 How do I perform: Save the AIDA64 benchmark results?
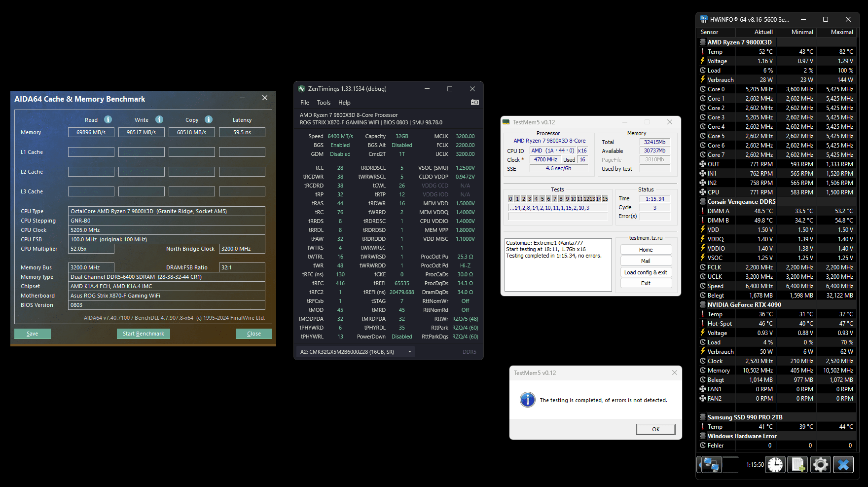(x=33, y=334)
